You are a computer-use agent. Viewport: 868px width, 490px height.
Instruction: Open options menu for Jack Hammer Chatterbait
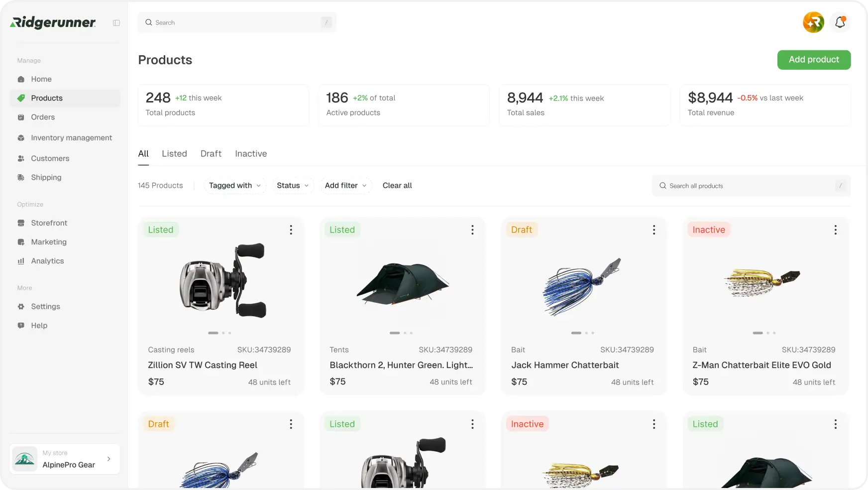pos(654,230)
